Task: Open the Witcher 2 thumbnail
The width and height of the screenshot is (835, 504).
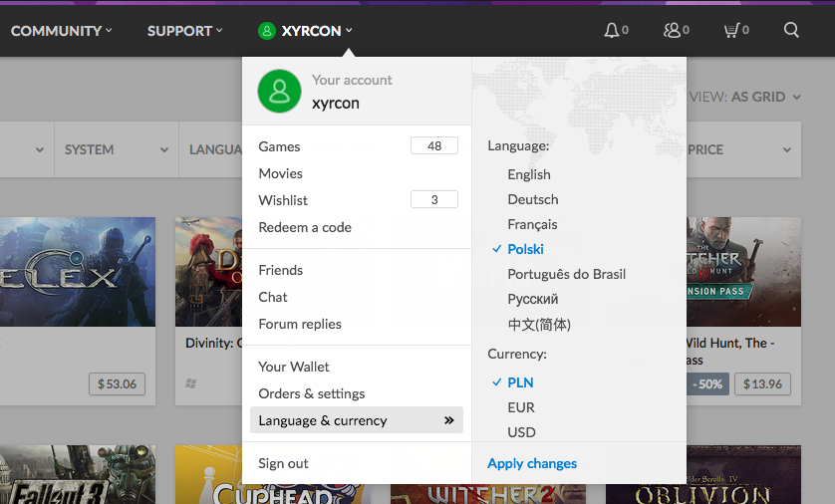Action: click(488, 494)
